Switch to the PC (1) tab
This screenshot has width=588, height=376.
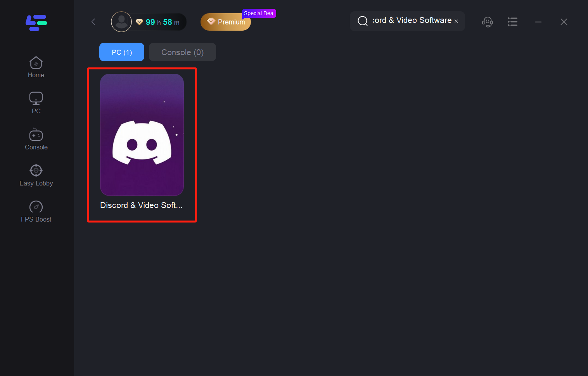(122, 52)
